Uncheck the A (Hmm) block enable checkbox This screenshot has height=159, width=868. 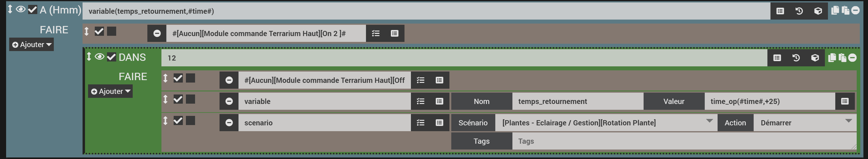click(32, 10)
